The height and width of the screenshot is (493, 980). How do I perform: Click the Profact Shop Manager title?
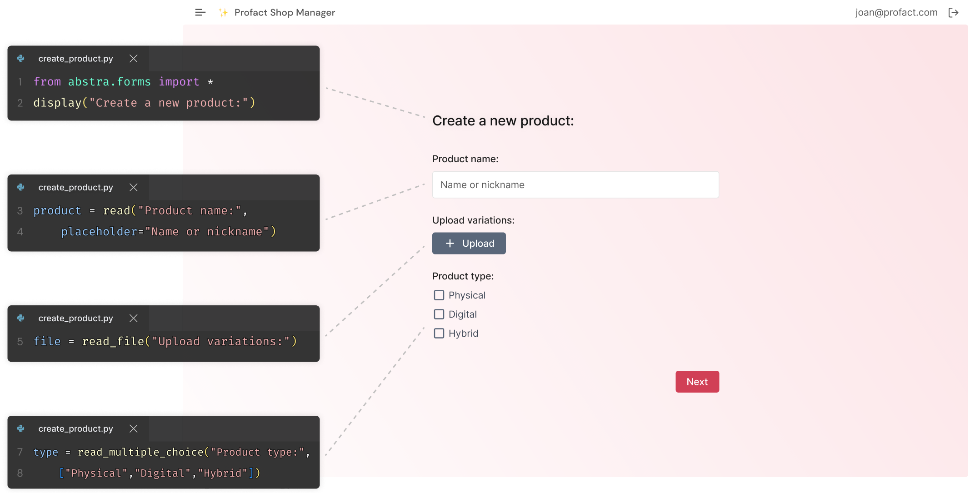[x=285, y=12]
